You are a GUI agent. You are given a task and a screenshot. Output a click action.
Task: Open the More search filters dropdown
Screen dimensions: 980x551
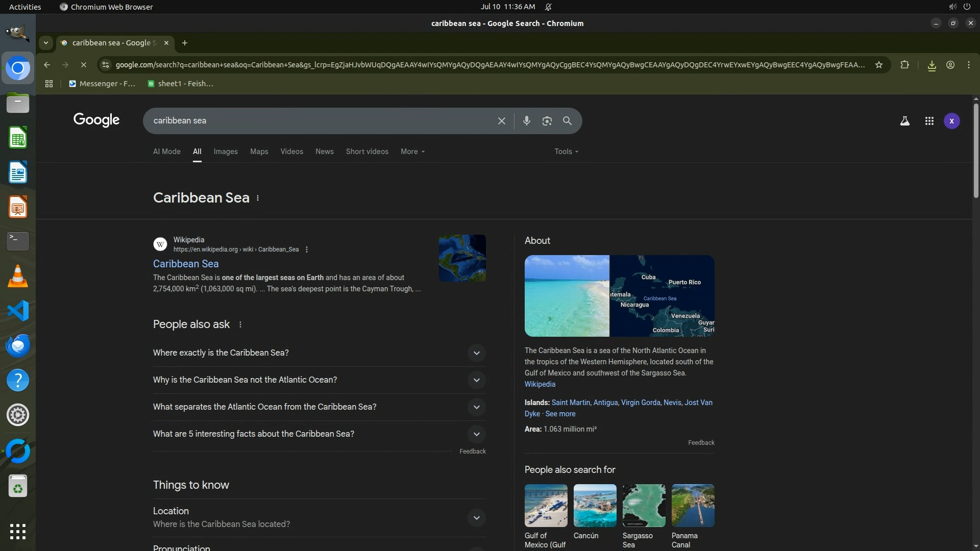(x=412, y=152)
